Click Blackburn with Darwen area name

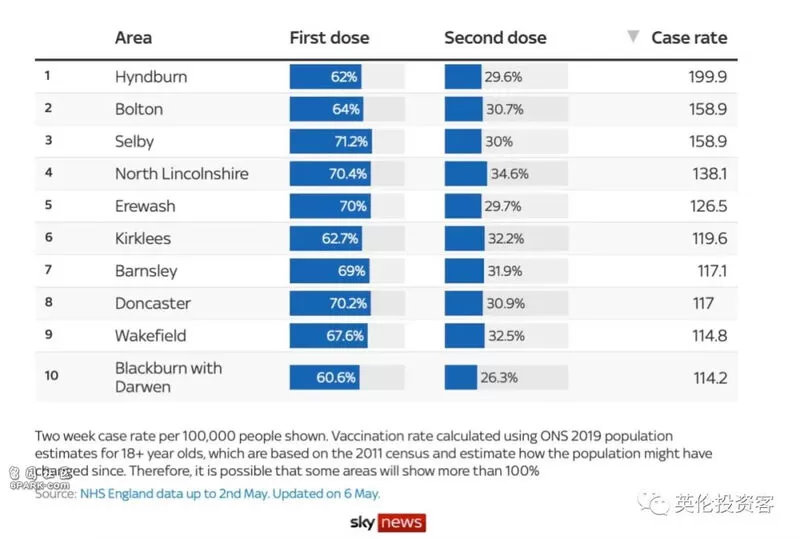(x=168, y=377)
